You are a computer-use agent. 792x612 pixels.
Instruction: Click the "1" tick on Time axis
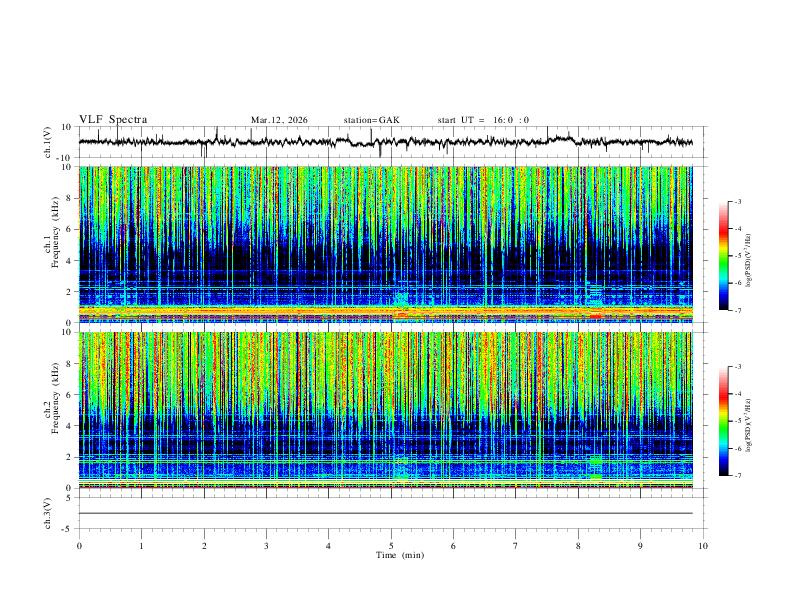pyautogui.click(x=141, y=546)
